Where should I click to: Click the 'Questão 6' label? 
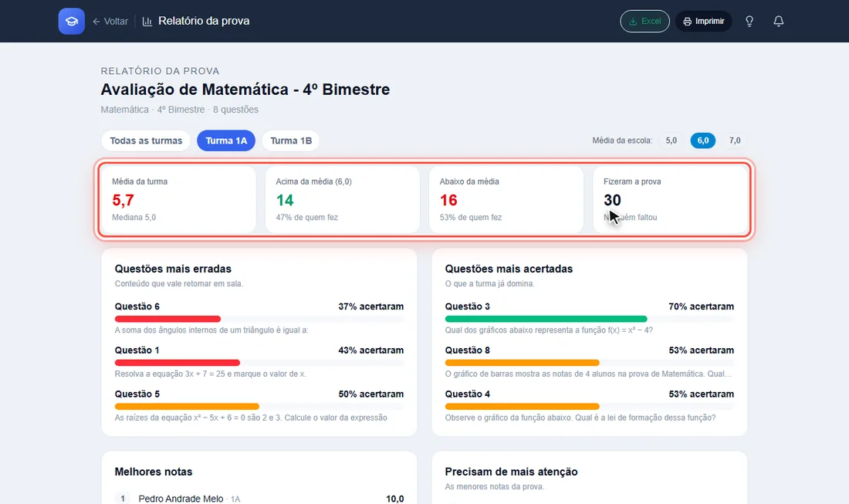(137, 306)
